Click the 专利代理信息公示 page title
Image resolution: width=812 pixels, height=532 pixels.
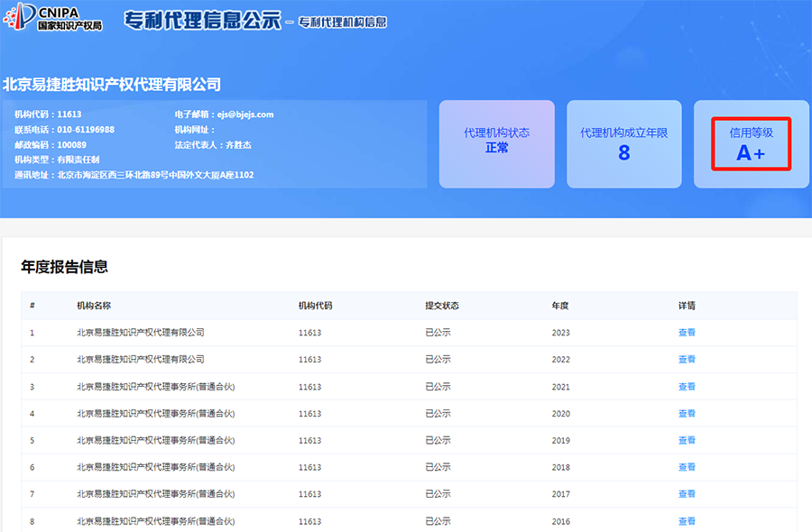pos(202,21)
